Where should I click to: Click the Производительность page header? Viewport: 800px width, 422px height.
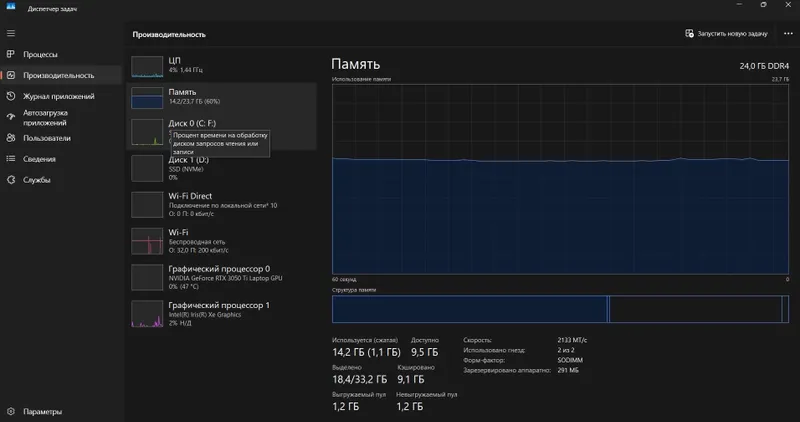click(x=169, y=34)
